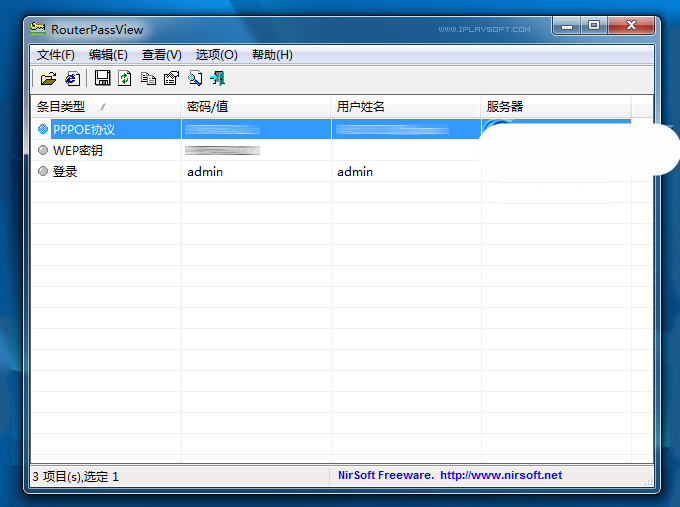Sort by the 密码/值 column header
680x507 pixels.
coord(256,106)
